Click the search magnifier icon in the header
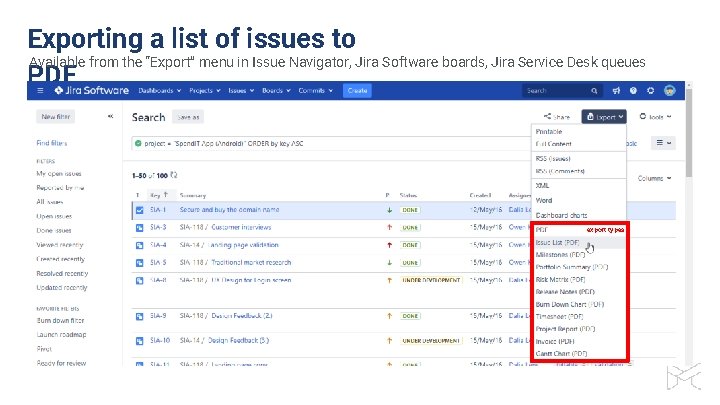Image resolution: width=720 pixels, height=405 pixels. (x=594, y=91)
